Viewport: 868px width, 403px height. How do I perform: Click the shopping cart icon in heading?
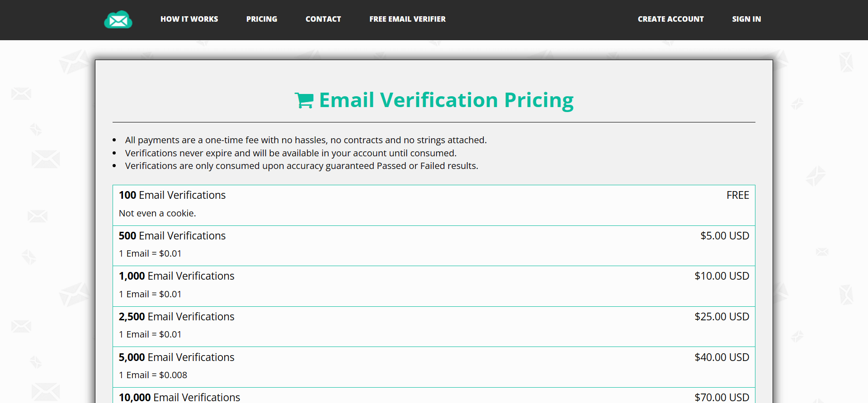[x=304, y=100]
